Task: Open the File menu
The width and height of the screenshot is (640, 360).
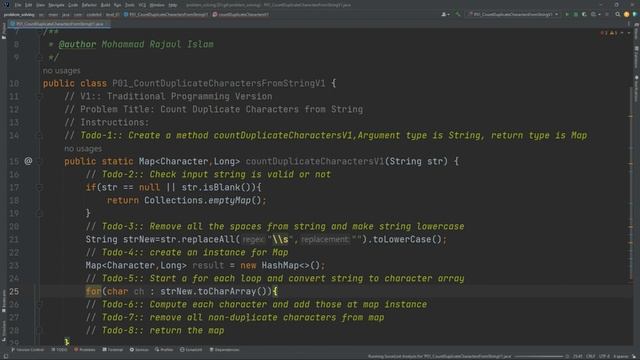Action: pos(18,5)
